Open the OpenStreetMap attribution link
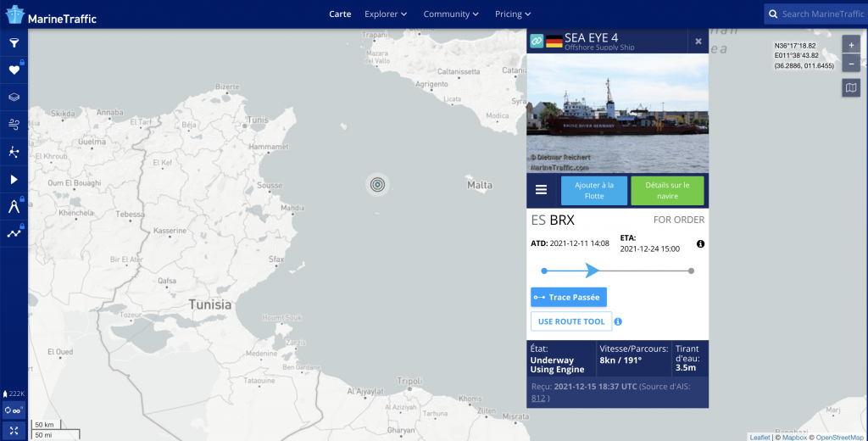The image size is (868, 441). click(x=839, y=437)
